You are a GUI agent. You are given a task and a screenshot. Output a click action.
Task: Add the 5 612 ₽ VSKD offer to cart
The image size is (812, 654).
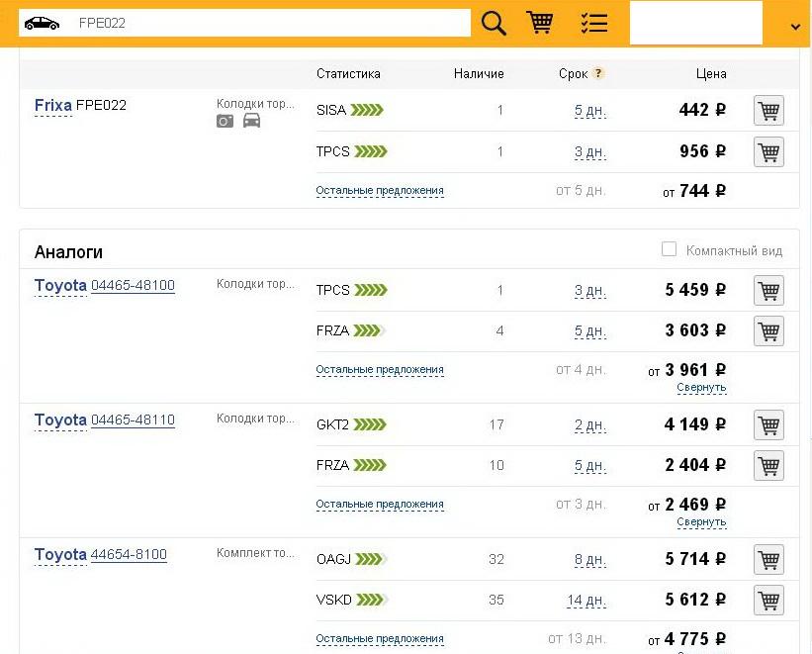tap(768, 600)
